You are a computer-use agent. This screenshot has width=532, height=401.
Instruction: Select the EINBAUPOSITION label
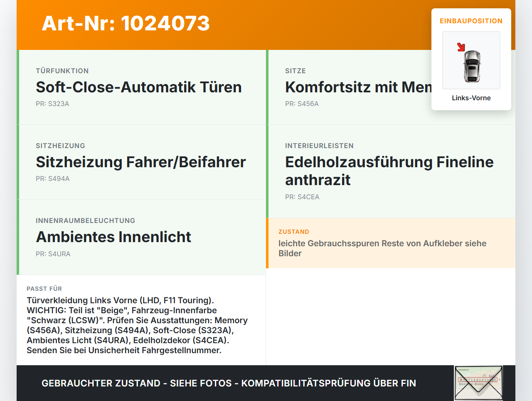click(471, 21)
